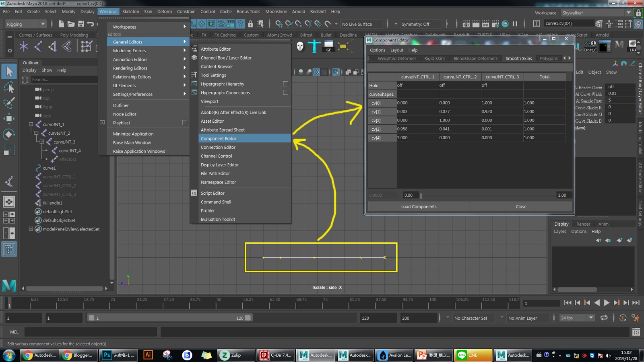Close the Component Editor with Close button
This screenshot has height=362, width=644.
click(x=521, y=206)
